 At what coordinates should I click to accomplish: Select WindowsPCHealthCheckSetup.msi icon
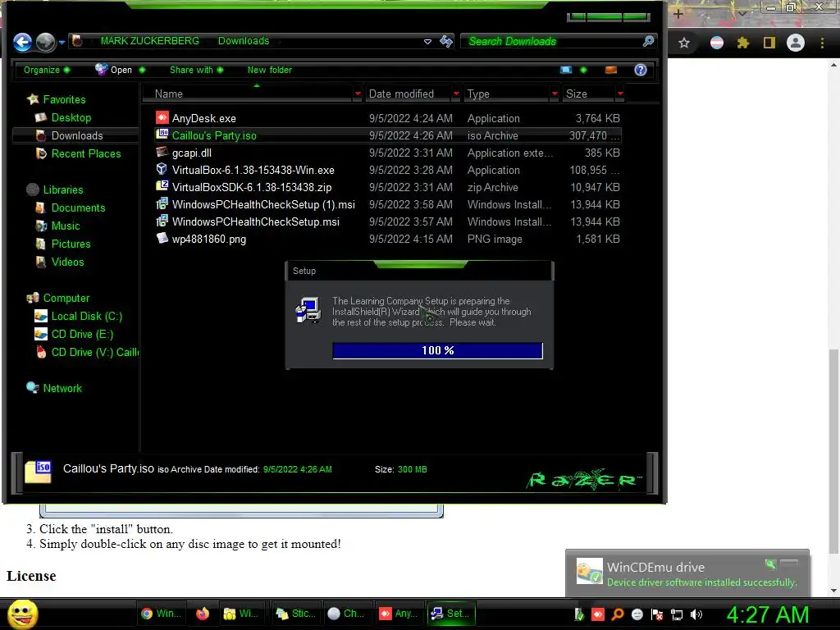coord(162,221)
